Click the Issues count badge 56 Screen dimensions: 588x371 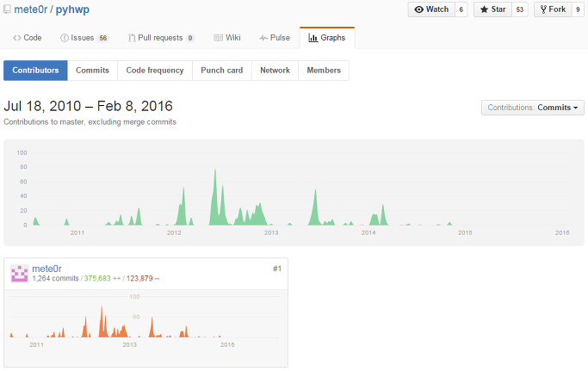click(103, 38)
